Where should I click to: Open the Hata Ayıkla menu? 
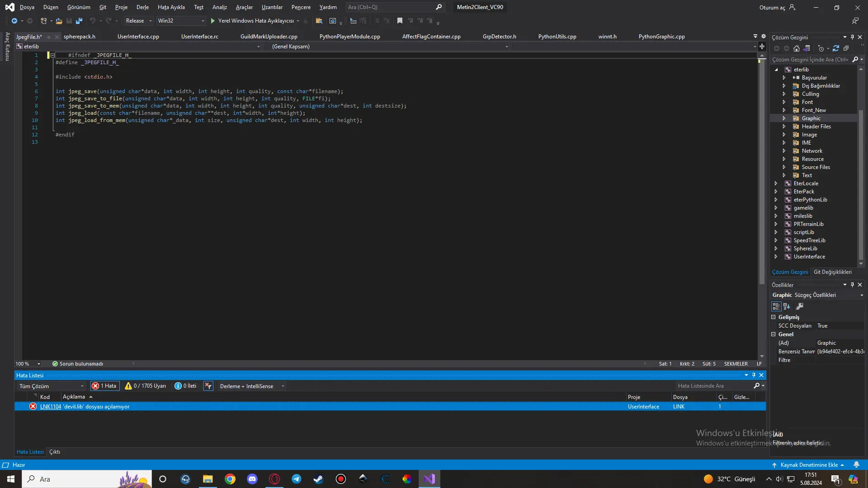[x=171, y=7]
